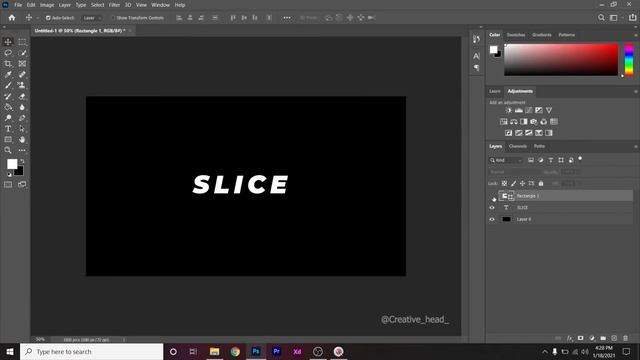640x360 pixels.
Task: Select the Frame tool
Action: 22,64
